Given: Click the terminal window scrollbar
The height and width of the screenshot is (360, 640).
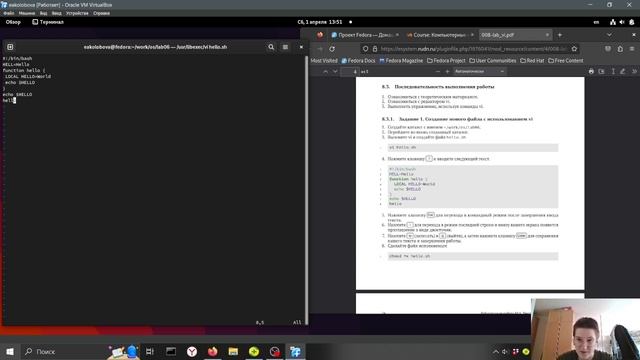Looking at the screenshot, I should (x=307, y=190).
